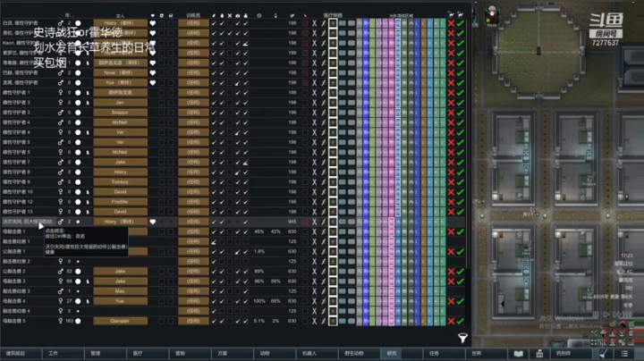Screen dimensions: 644x361
Task: Toggle the second training checkbox in the Snappa row
Action: point(222,113)
